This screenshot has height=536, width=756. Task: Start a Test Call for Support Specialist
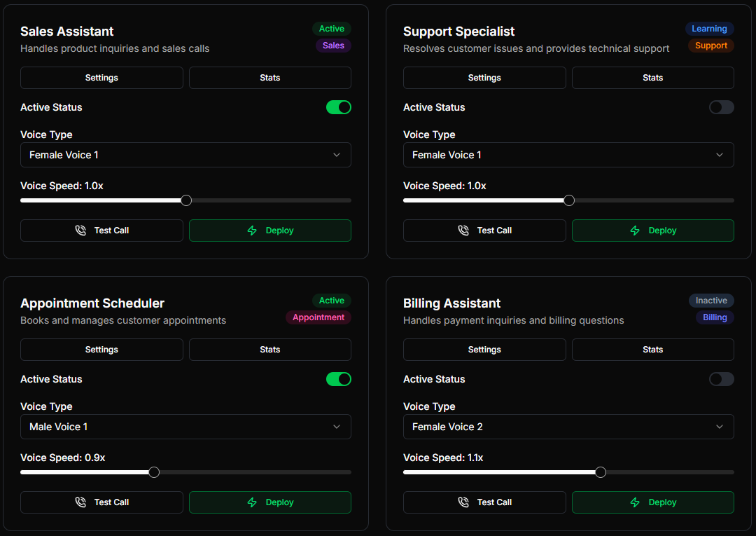coord(484,230)
